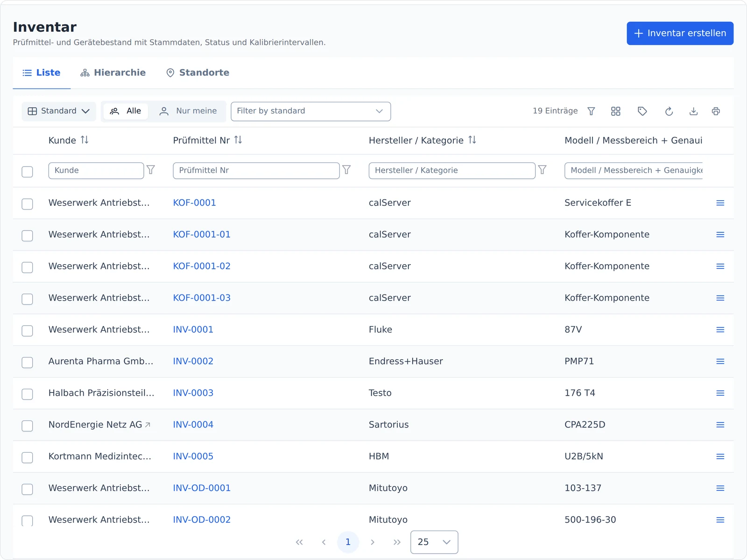Click the Sartorius manufacturer cell
The height and width of the screenshot is (560, 747).
(388, 425)
